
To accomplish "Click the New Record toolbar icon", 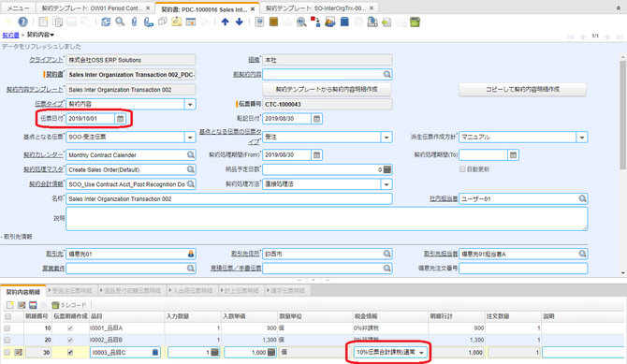I will click(x=43, y=22).
